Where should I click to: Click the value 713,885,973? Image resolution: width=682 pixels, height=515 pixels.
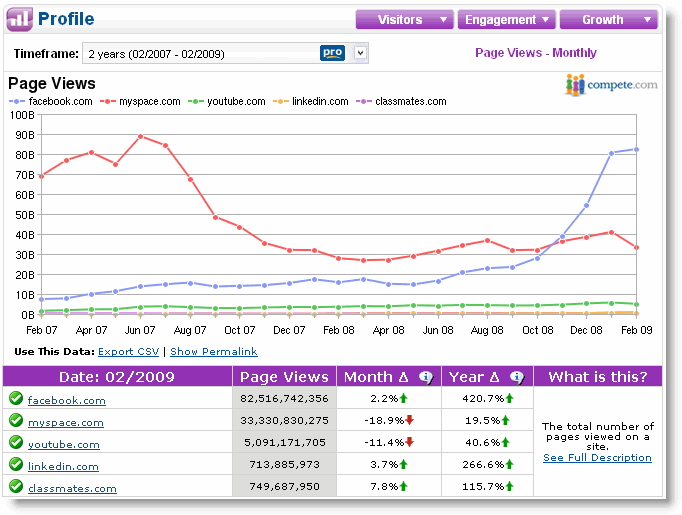(284, 464)
